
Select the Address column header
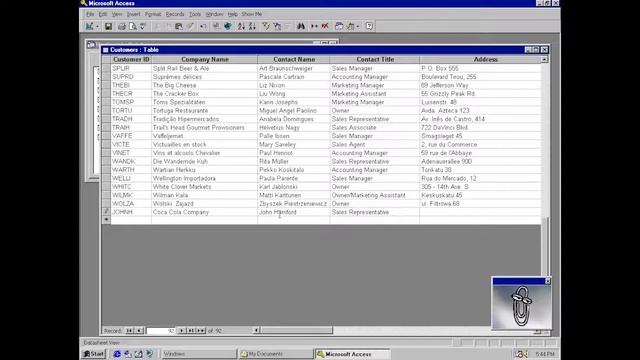(480, 60)
